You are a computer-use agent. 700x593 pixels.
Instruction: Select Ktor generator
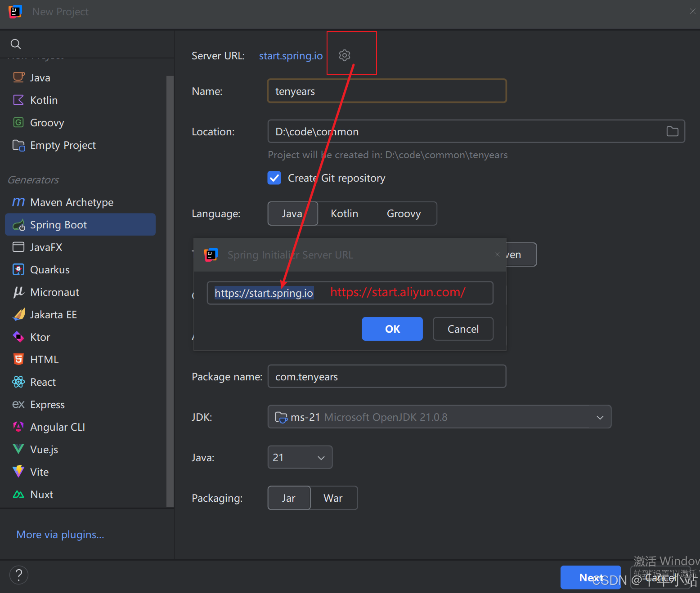[x=80, y=337]
